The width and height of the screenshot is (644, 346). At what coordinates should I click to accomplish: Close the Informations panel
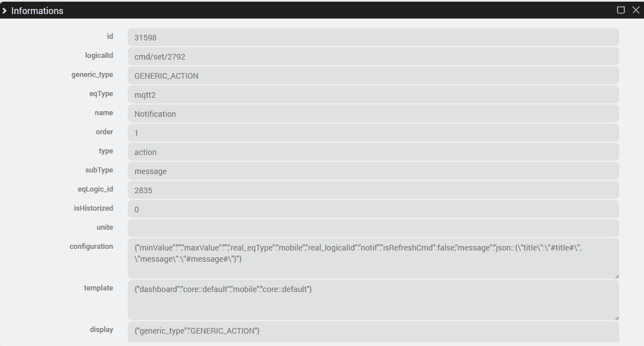click(x=634, y=10)
